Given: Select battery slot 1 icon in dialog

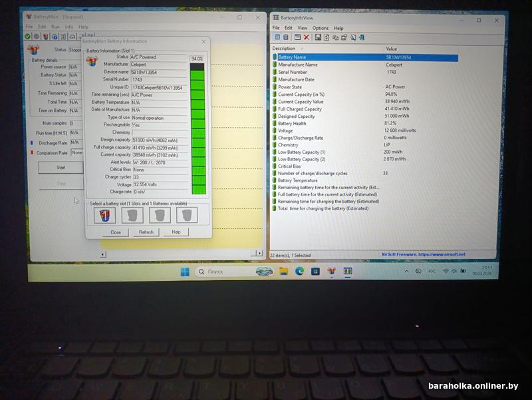Looking at the screenshot, I should (x=104, y=215).
